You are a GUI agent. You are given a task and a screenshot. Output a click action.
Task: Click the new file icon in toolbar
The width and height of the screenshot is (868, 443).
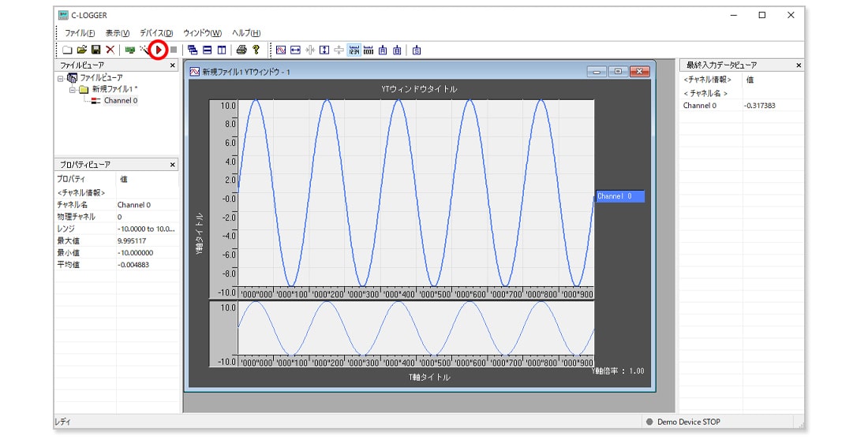(x=67, y=50)
